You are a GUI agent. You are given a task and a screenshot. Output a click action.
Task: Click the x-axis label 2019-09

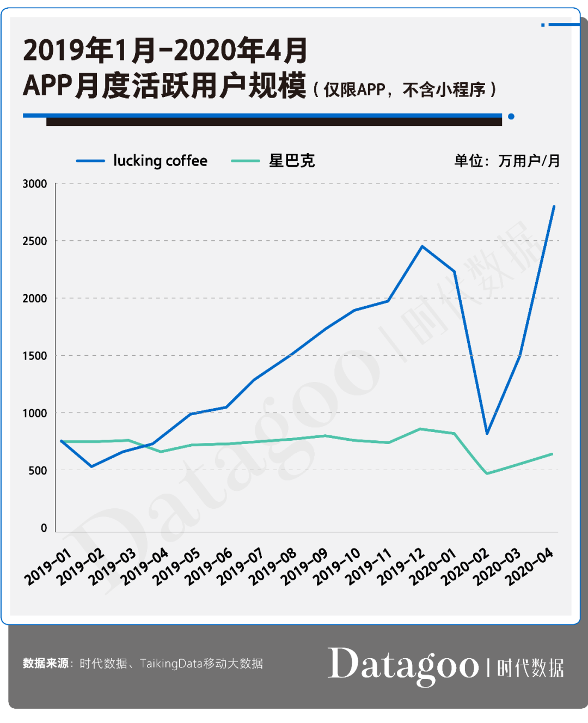click(x=304, y=567)
